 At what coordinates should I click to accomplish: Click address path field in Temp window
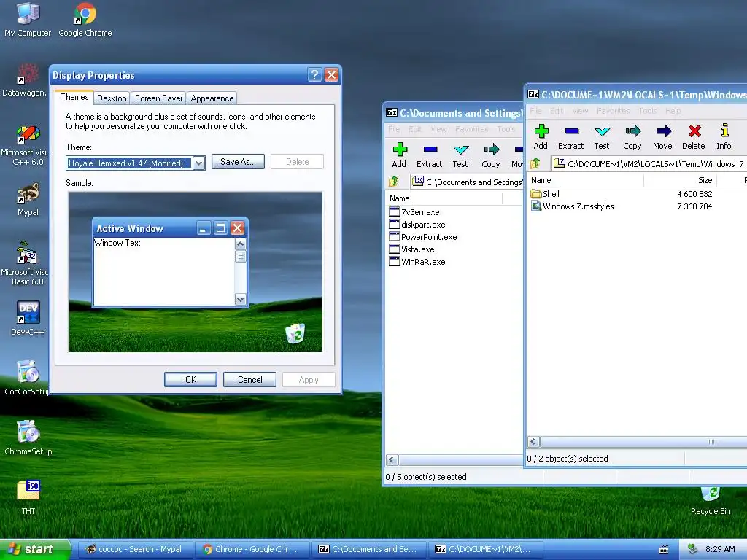click(649, 163)
